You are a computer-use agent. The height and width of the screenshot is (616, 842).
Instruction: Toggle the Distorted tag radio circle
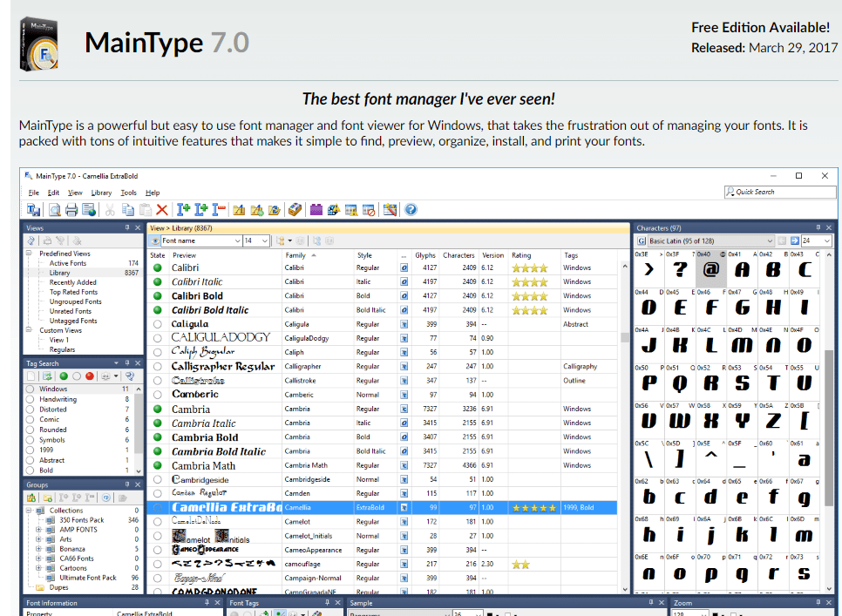click(30, 410)
